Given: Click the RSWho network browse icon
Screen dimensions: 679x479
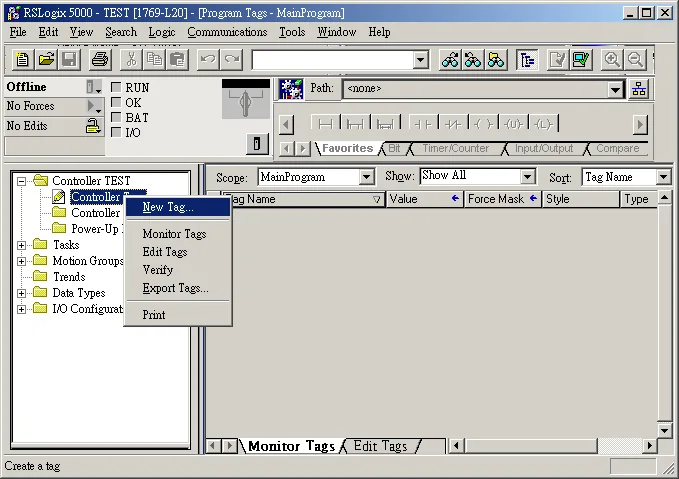Looking at the screenshot, I should click(639, 89).
